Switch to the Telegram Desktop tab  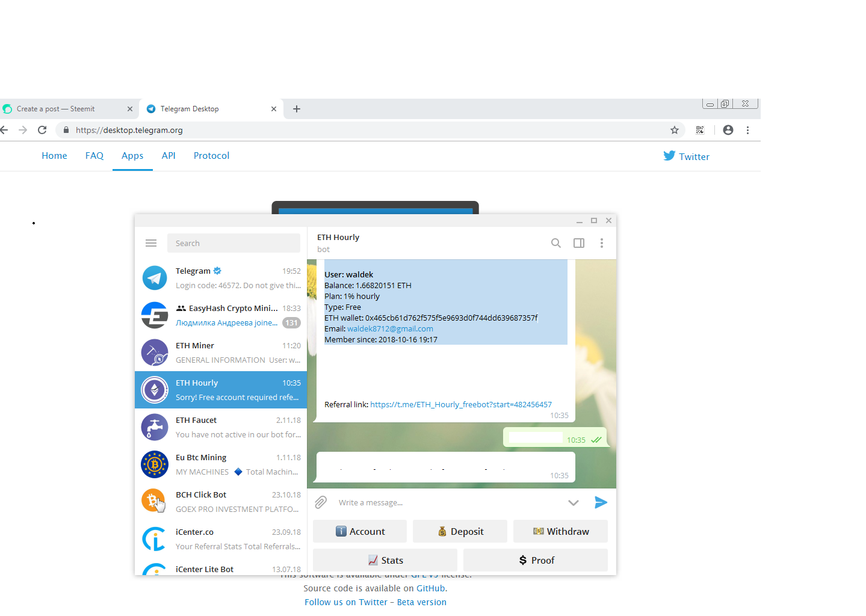pyautogui.click(x=211, y=109)
